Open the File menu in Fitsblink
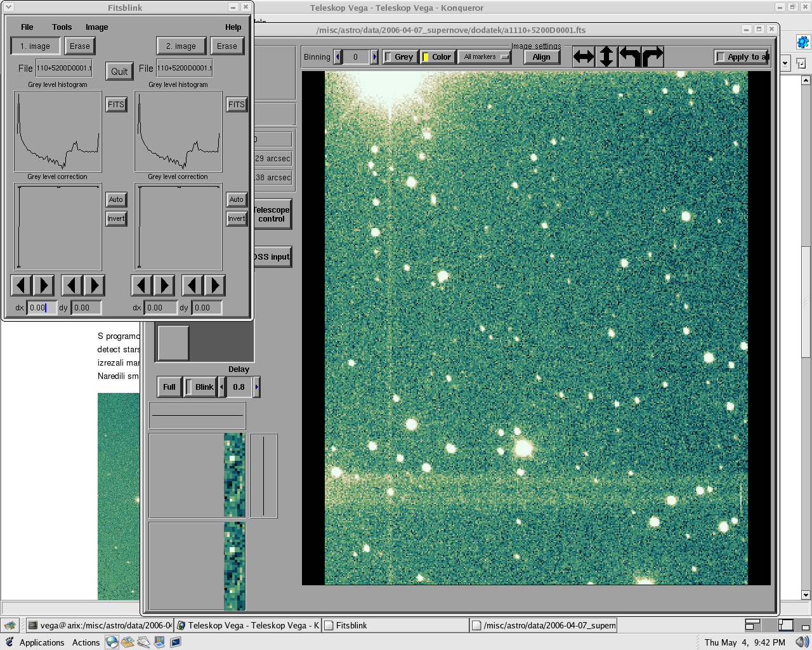The width and height of the screenshot is (812, 650). tap(27, 27)
